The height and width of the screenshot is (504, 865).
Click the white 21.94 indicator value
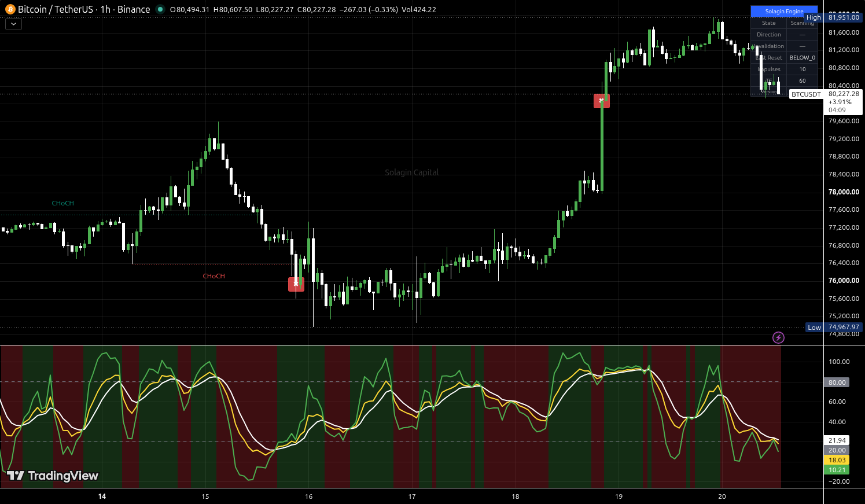(x=837, y=440)
